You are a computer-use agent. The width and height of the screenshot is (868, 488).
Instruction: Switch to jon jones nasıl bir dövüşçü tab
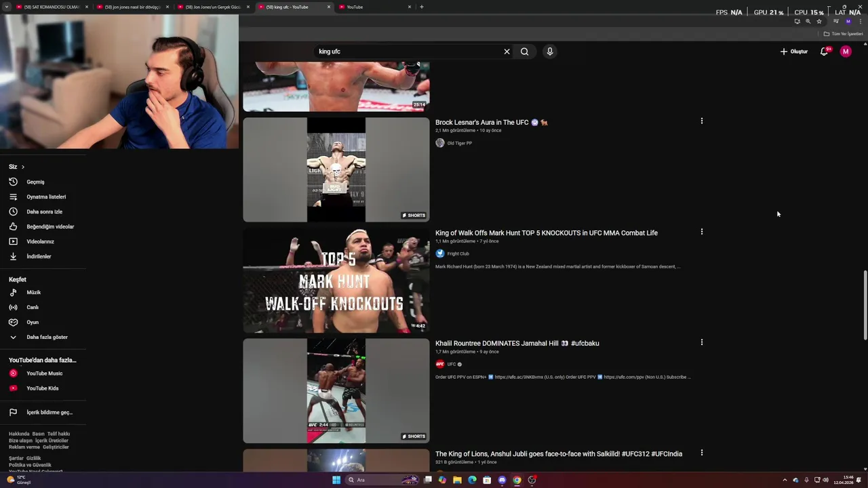132,7
